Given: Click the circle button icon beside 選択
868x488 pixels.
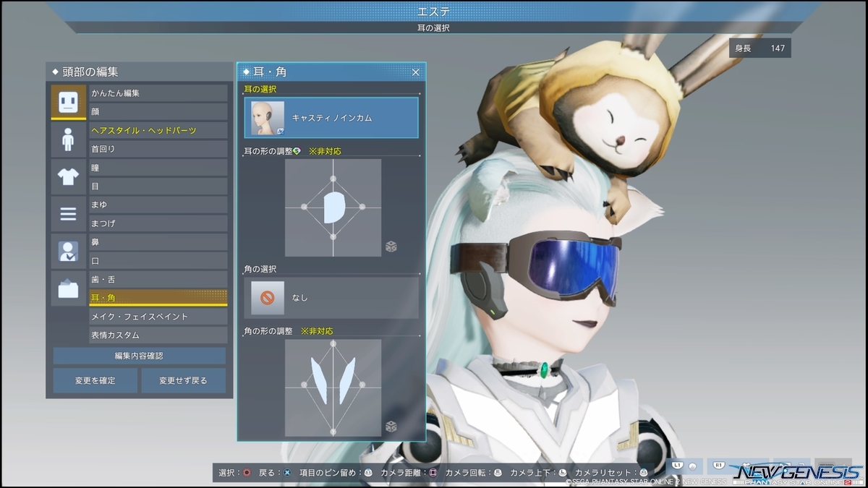Looking at the screenshot, I should coord(247,472).
